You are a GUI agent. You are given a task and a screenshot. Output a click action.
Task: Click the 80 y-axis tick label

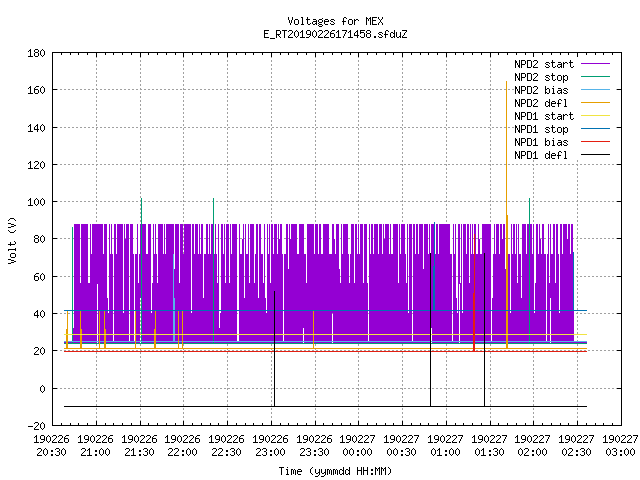click(x=39, y=239)
